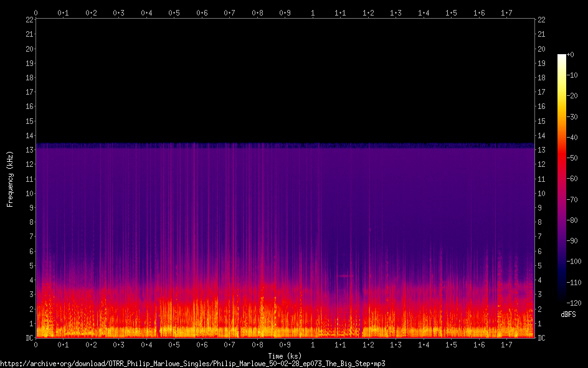Click the 1.2 marker on the bottom time axis
This screenshot has height=368, width=588.
pyautogui.click(x=368, y=345)
